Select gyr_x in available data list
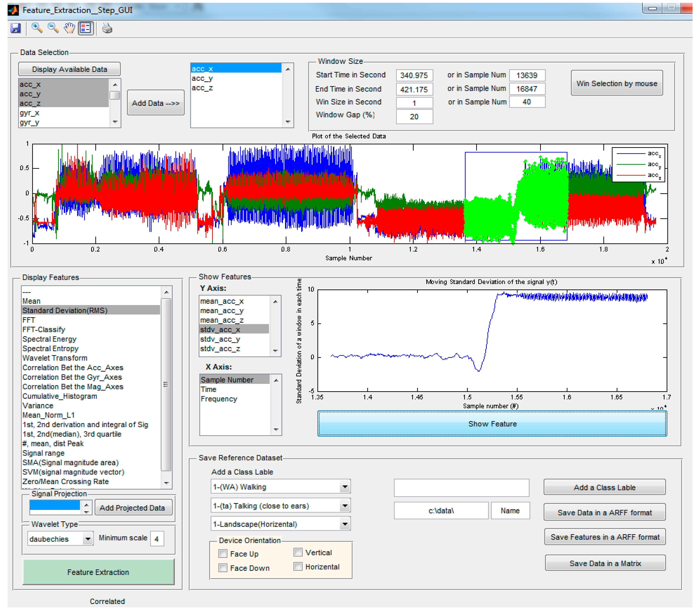Screen dimensions: 695x616 [x=64, y=113]
